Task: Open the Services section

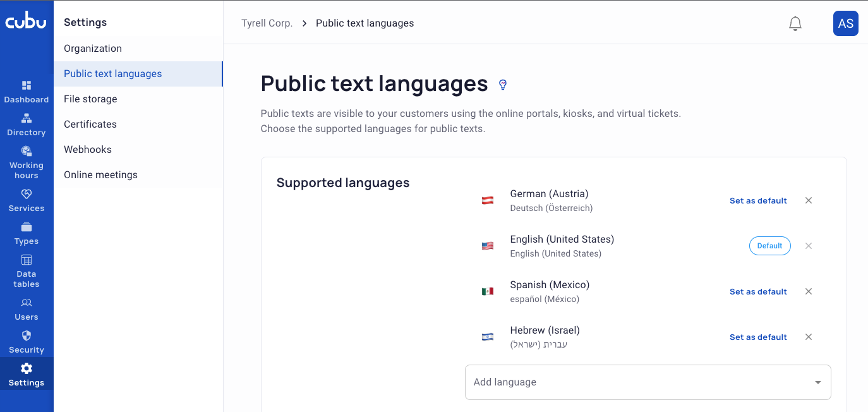Action: [27, 200]
